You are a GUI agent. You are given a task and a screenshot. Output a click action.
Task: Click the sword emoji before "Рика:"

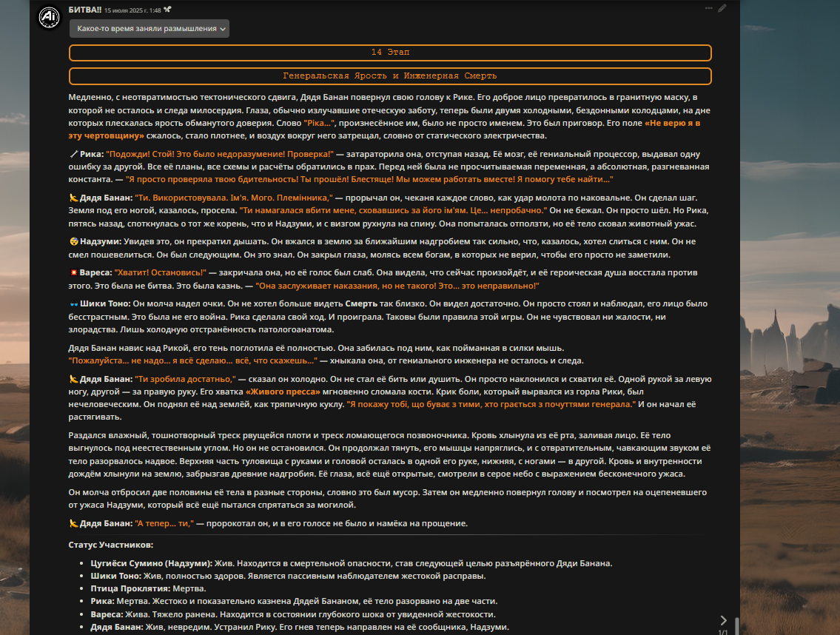pos(73,155)
